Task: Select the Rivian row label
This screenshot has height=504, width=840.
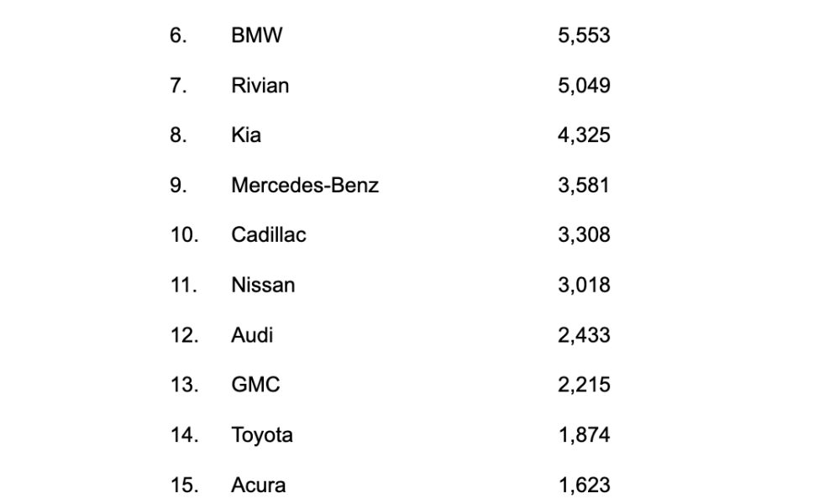Action: [260, 86]
